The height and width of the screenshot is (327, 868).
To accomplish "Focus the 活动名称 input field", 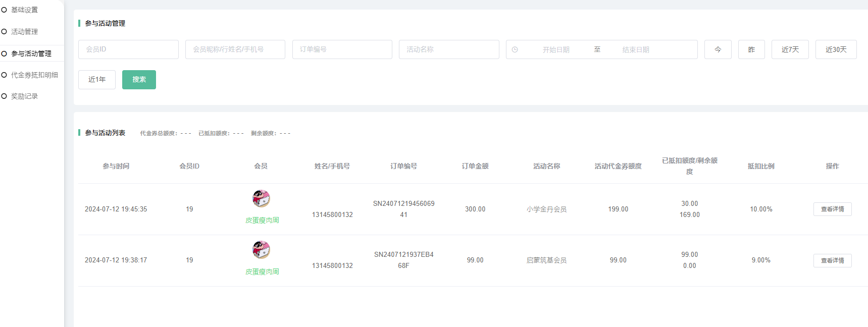I will pos(448,49).
